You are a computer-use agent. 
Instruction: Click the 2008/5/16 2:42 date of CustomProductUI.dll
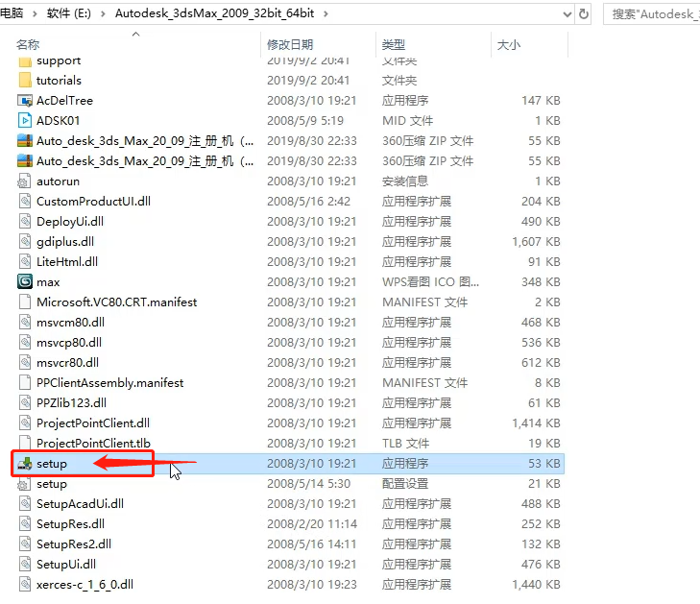pyautogui.click(x=308, y=202)
